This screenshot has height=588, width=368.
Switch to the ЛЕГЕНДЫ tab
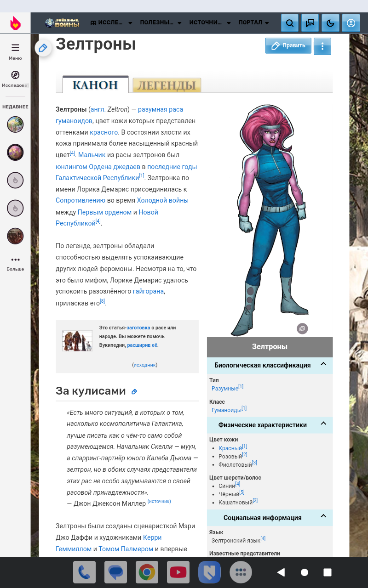[167, 85]
